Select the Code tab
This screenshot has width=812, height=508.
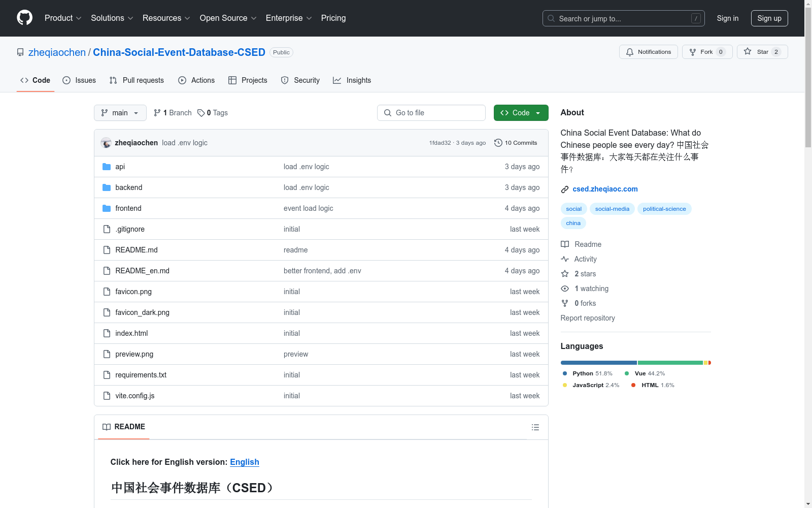tap(36, 80)
